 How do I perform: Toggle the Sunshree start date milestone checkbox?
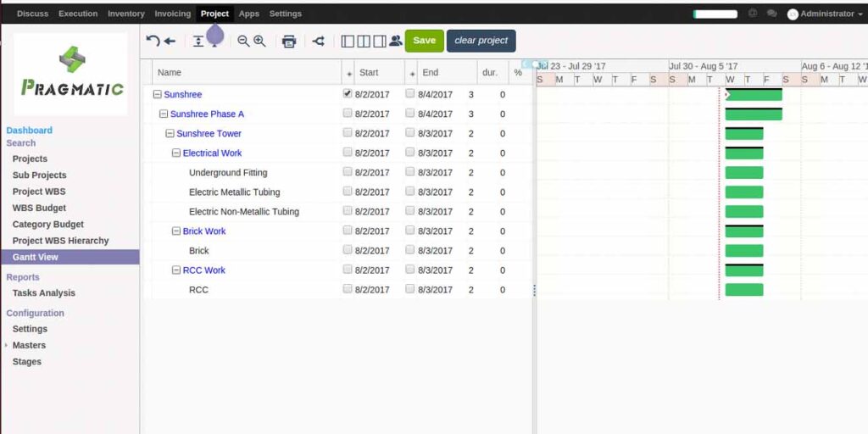[348, 94]
